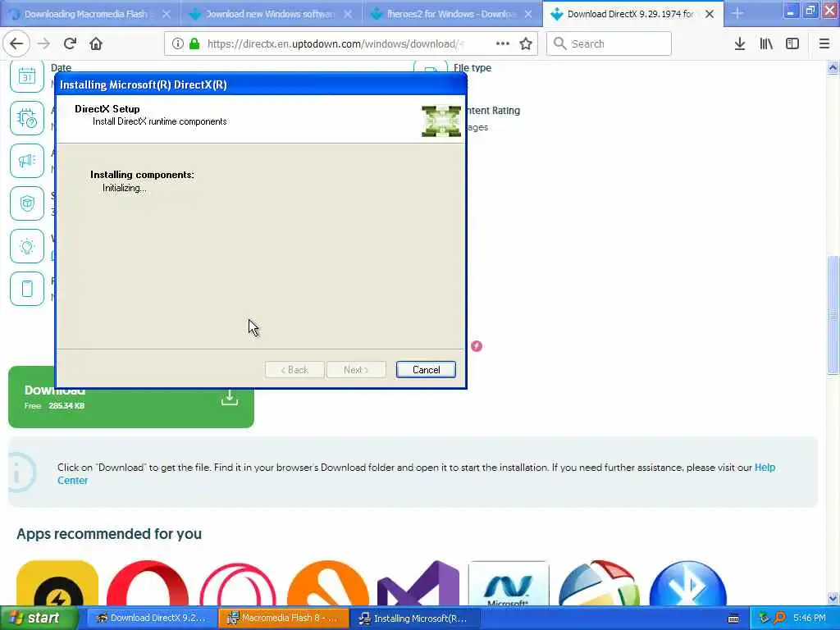Click the Windows start button
Screen dimensions: 840x630
39,618
